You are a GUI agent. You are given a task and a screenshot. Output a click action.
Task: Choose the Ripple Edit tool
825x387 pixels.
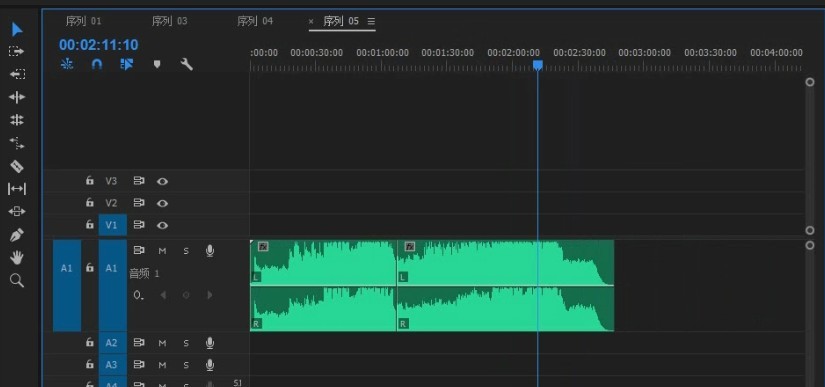tap(17, 97)
